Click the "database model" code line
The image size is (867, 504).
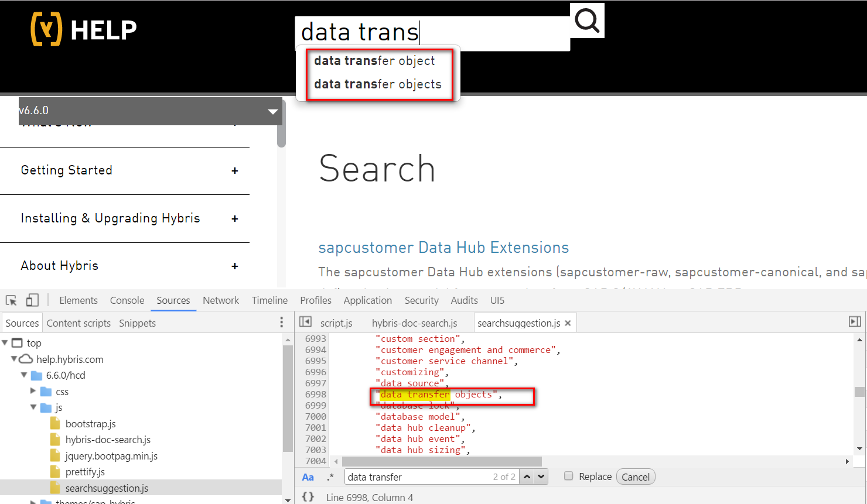[x=419, y=417]
